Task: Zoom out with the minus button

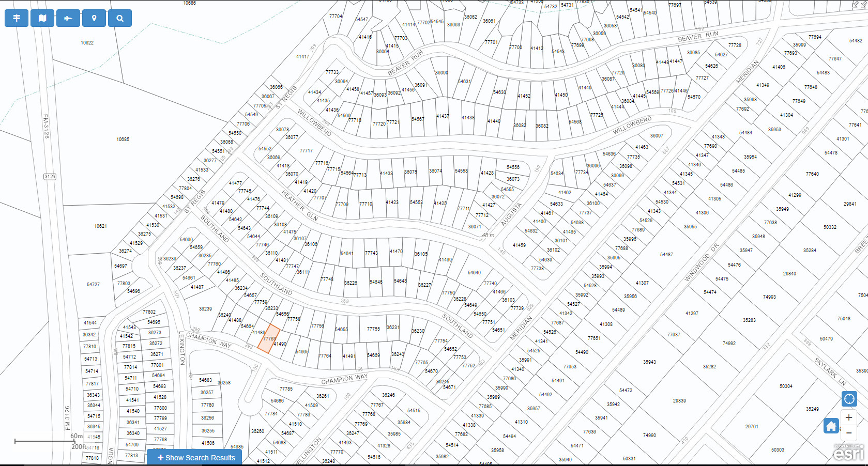Action: [x=849, y=433]
